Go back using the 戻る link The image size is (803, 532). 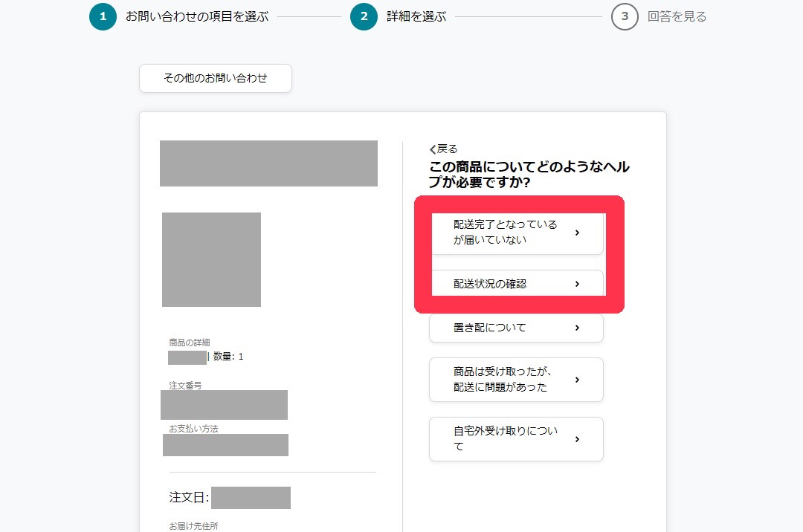click(447, 149)
